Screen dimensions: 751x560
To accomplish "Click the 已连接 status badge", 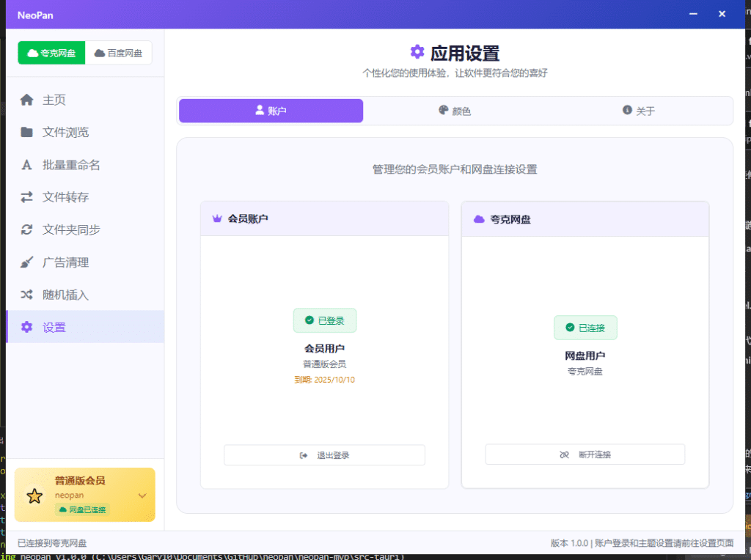I will point(585,328).
